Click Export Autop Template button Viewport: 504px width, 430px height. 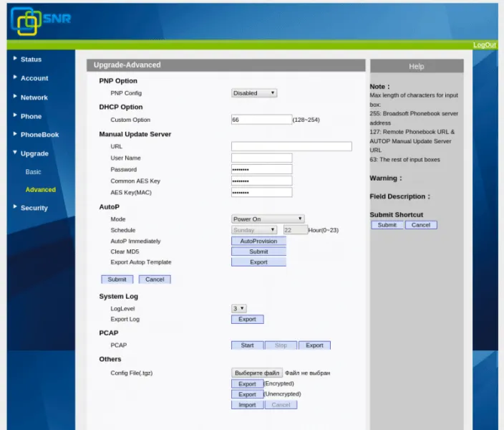pos(258,262)
